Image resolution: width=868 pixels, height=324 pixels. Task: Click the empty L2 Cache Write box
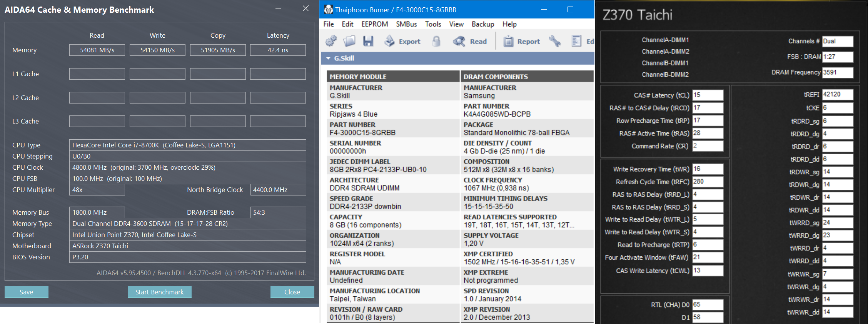pyautogui.click(x=157, y=98)
